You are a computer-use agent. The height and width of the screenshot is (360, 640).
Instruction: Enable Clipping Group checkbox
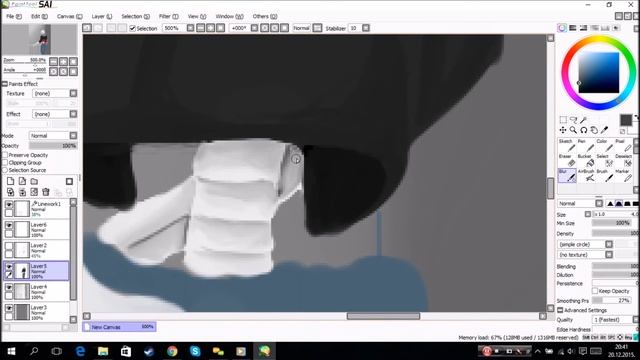5,162
